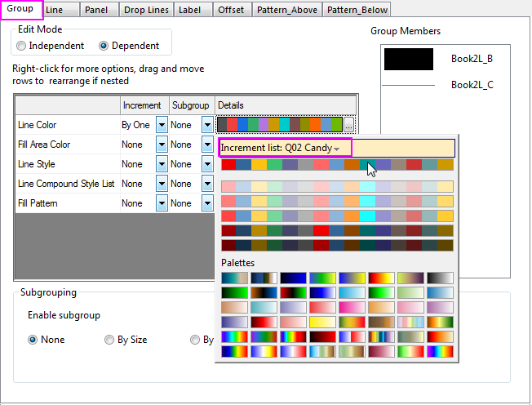The width and height of the screenshot is (532, 405).
Task: Pick the first red swatch in Candy list
Action: [228, 165]
